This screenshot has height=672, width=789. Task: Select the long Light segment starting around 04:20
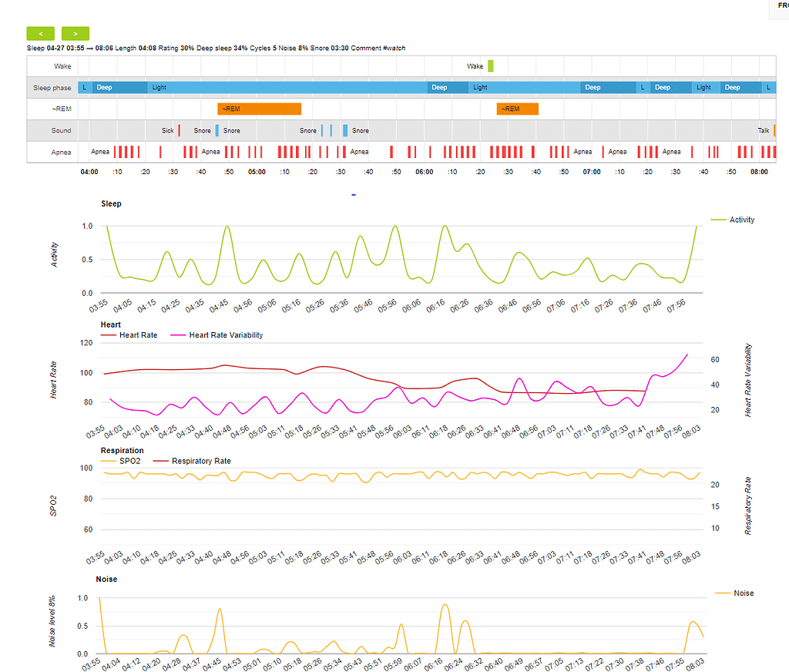[287, 88]
